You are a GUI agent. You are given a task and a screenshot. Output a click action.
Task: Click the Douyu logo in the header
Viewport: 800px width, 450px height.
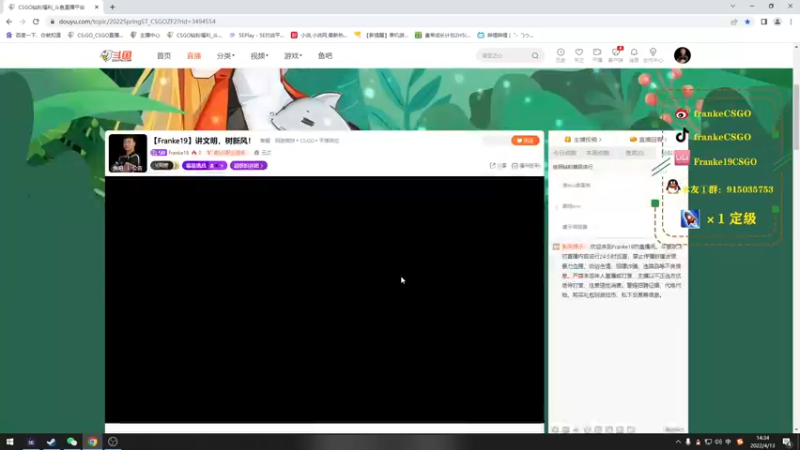tap(116, 56)
